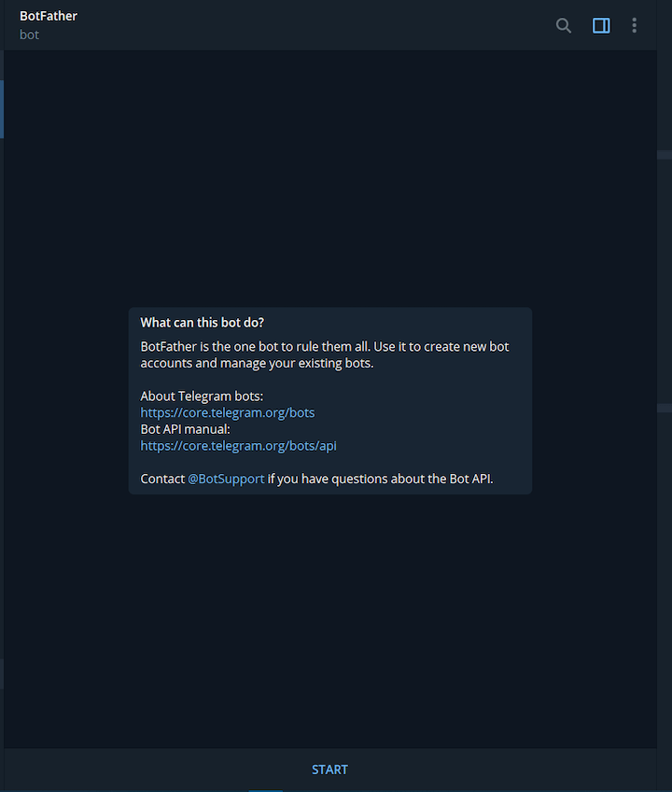Click the "Bot API manual:" label

pos(185,429)
